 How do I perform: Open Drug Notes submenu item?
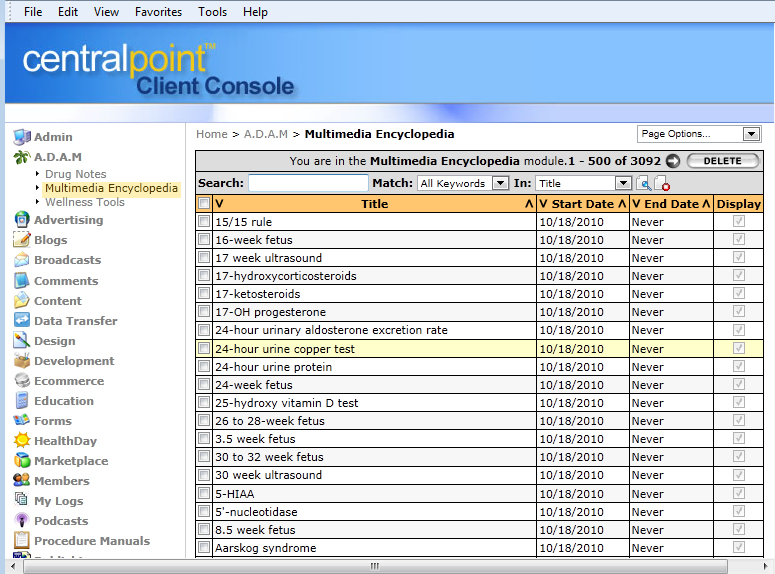tap(76, 174)
